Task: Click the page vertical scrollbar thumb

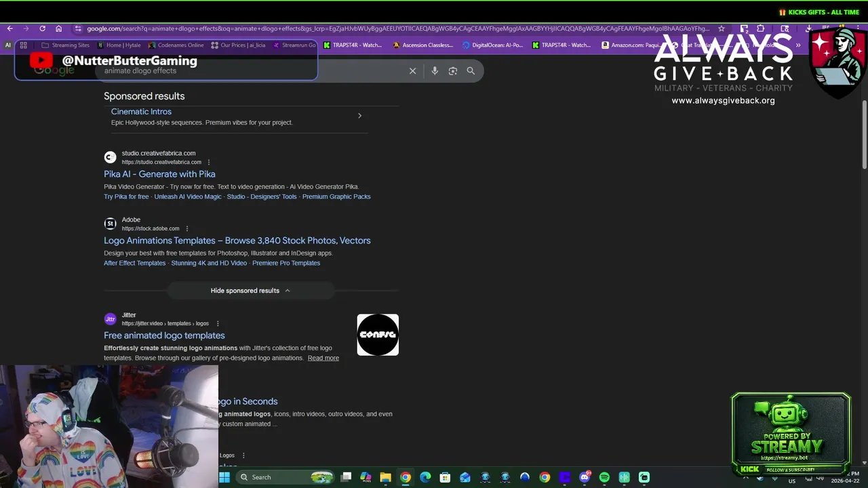Action: click(865, 136)
